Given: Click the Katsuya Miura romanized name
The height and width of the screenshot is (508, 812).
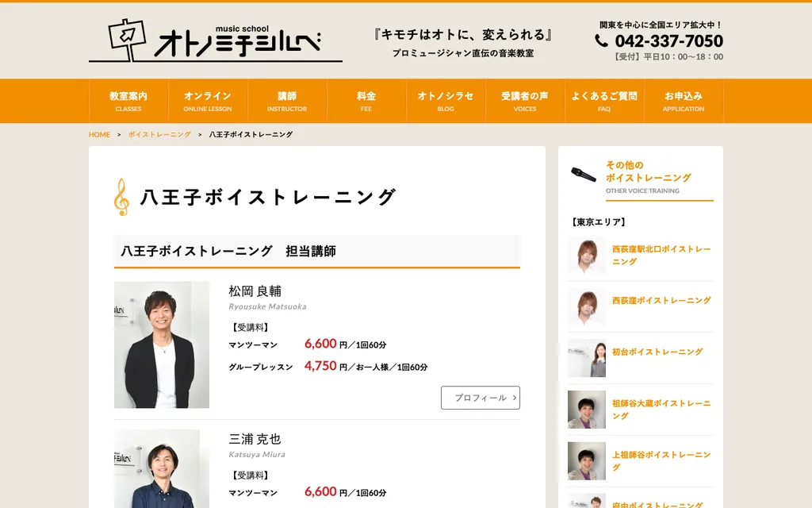Looking at the screenshot, I should click(x=257, y=454).
